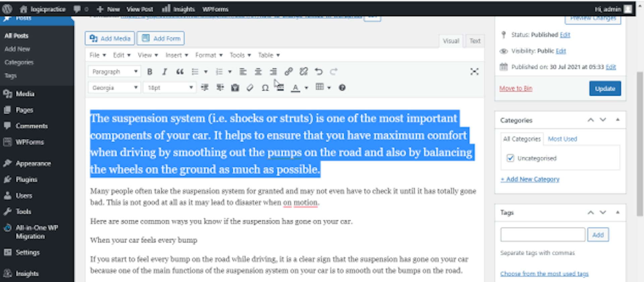Image resolution: width=644 pixels, height=282 pixels.
Task: Move the Categories panel down
Action: tap(603, 120)
